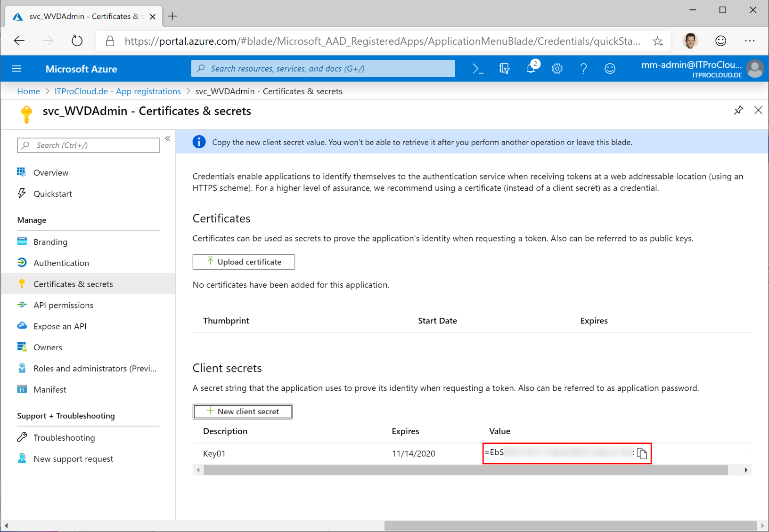Screen dimensions: 769x532
Task: Click the Key01 description cell
Action: point(214,453)
